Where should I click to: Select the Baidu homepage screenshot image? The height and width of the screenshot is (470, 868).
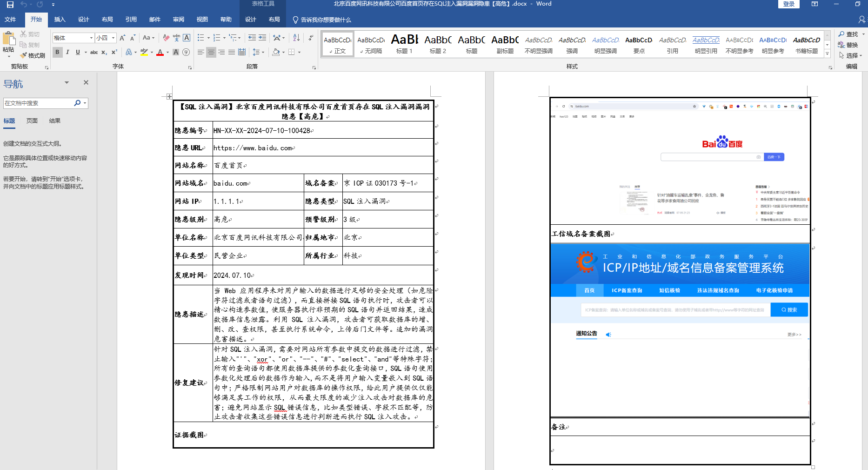coord(680,161)
